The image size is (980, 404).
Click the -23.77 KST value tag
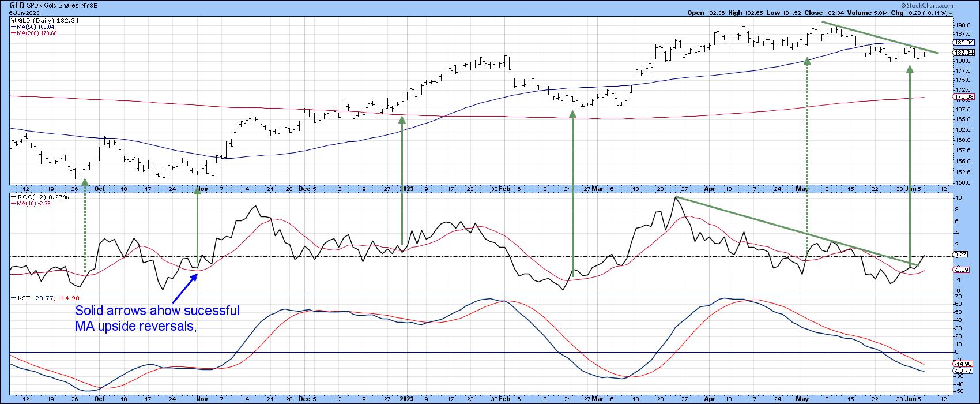coord(964,371)
